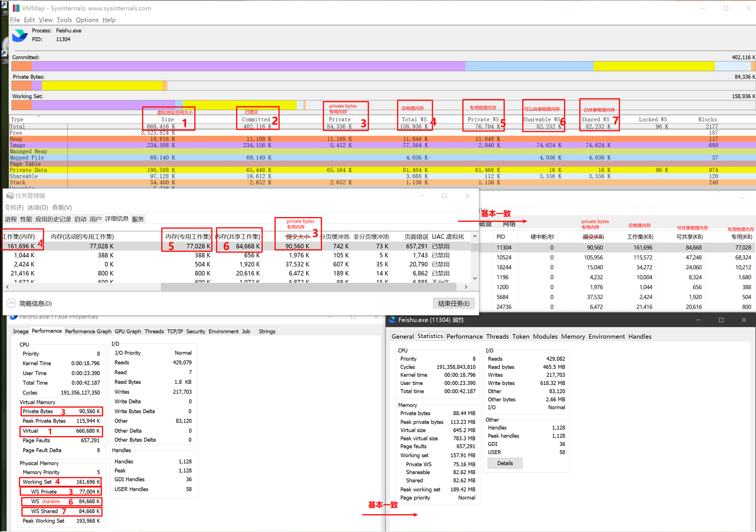This screenshot has width=756, height=532.
Task: Open the Performance Graph tab in Feishu Properties
Action: pyautogui.click(x=88, y=331)
